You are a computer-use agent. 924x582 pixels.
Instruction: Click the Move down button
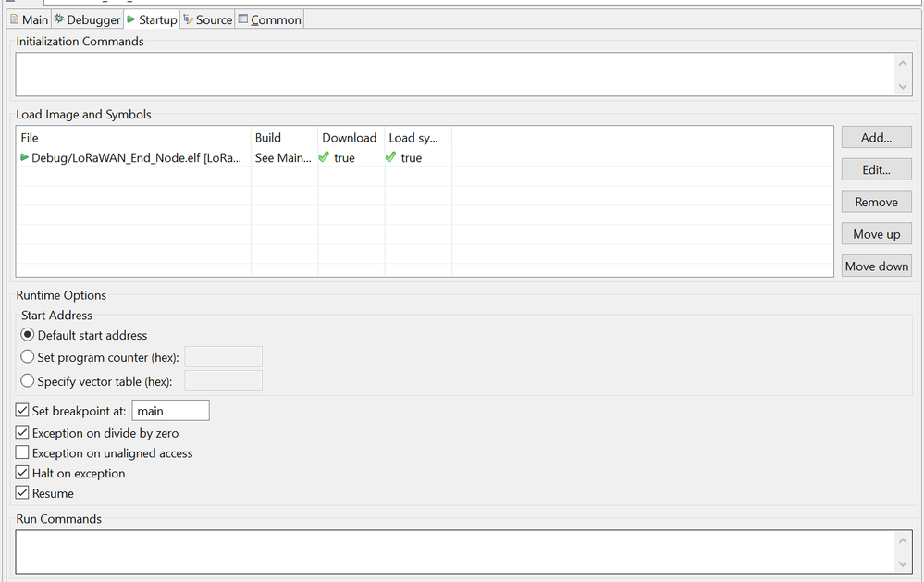coord(876,266)
